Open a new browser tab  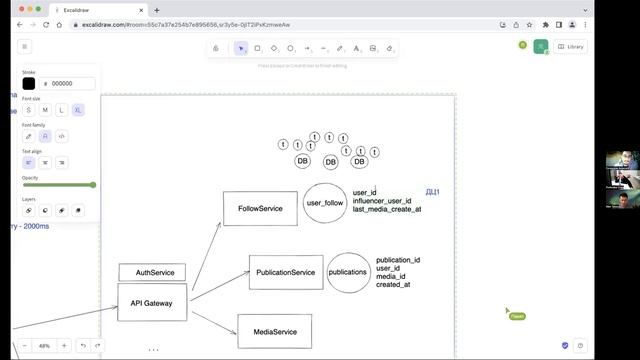[x=157, y=10]
